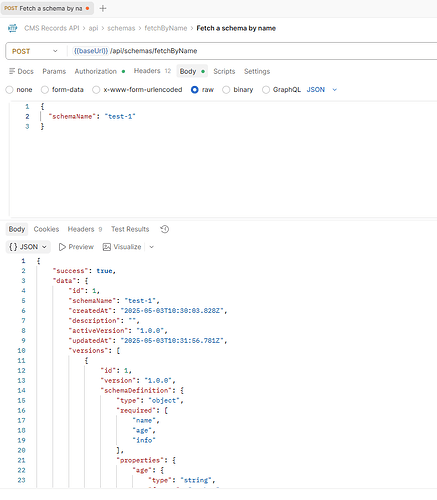Select the Fetch a schema request tab
Screen dimensions: 437x500
coord(47,9)
